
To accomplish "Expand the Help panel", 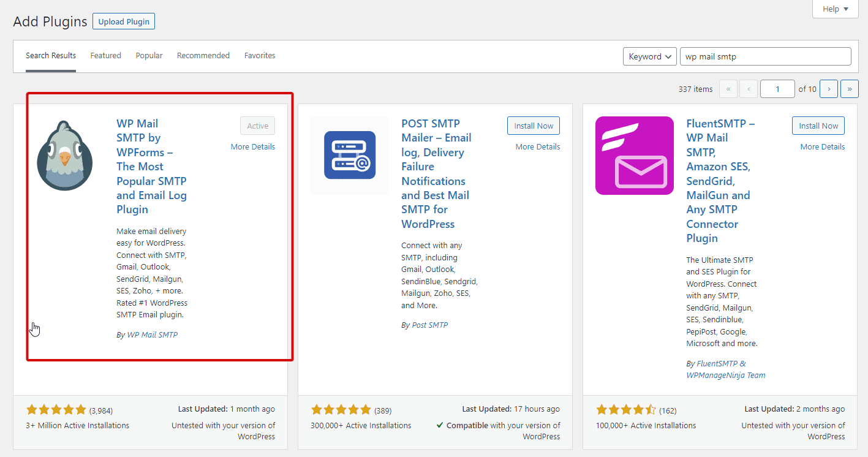I will (x=836, y=9).
